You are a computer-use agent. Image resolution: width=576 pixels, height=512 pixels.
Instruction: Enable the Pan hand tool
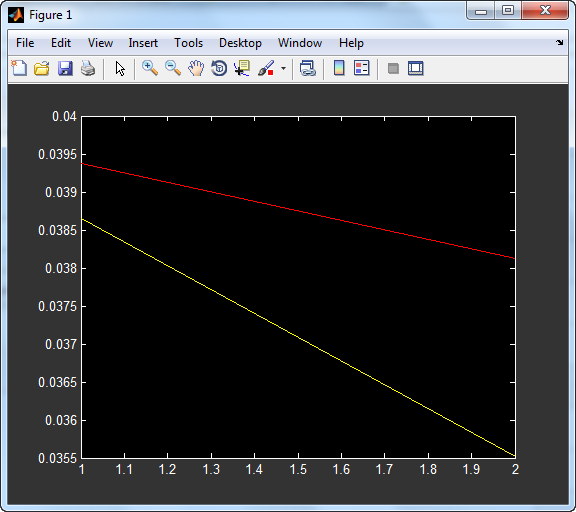[196, 68]
